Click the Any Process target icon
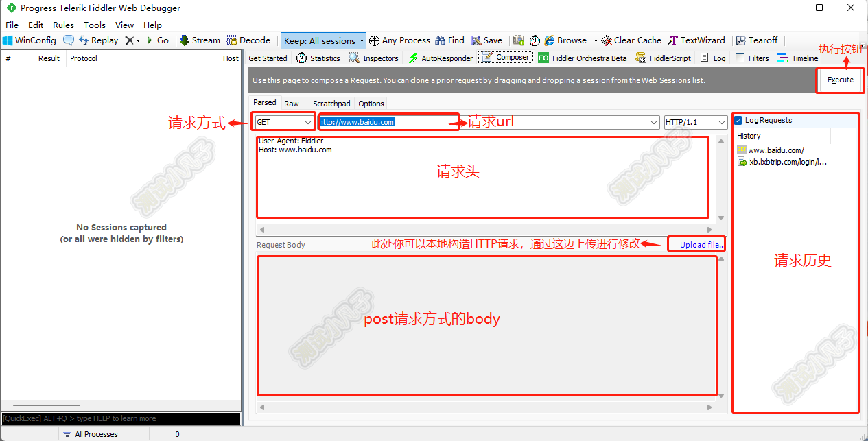The width and height of the screenshot is (868, 441). pyautogui.click(x=374, y=40)
